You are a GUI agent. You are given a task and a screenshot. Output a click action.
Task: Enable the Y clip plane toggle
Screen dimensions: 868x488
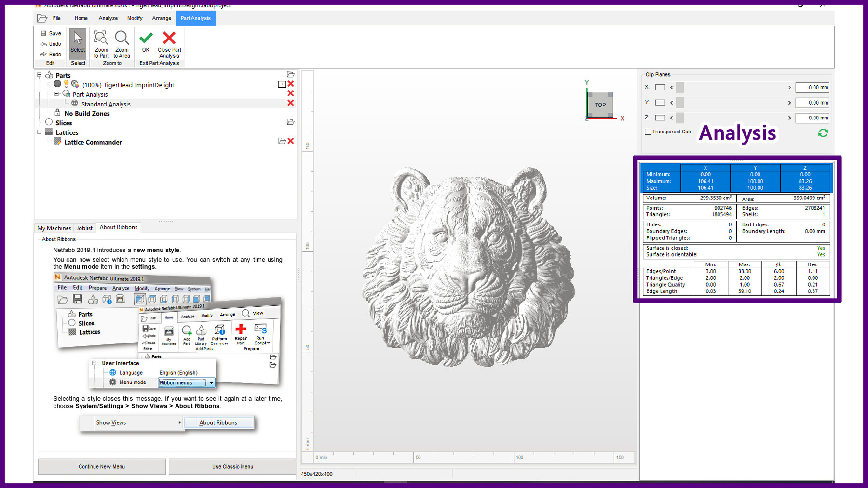click(x=660, y=103)
